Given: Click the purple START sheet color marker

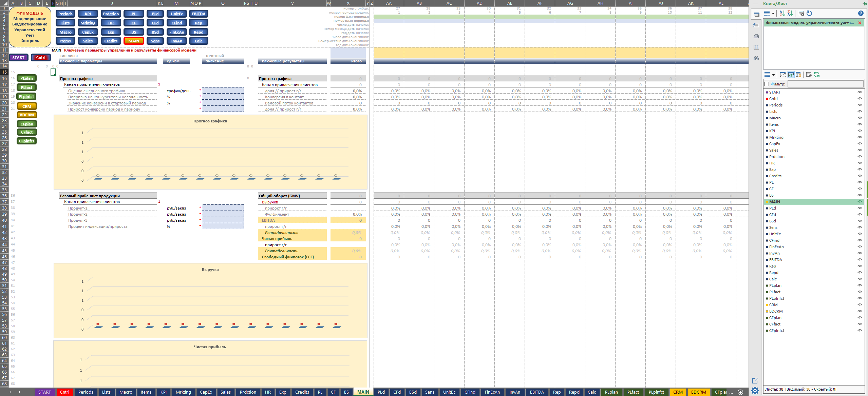Looking at the screenshot, I should [x=767, y=92].
